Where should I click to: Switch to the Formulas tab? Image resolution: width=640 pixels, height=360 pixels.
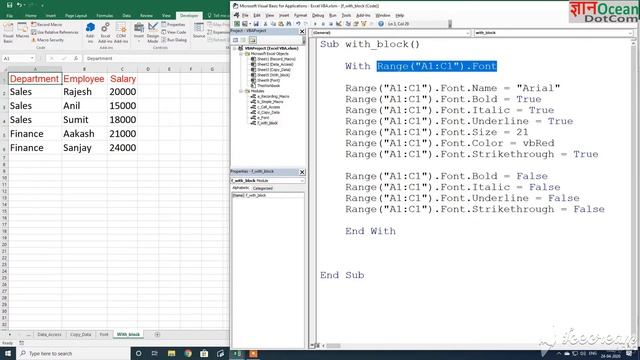pos(105,16)
